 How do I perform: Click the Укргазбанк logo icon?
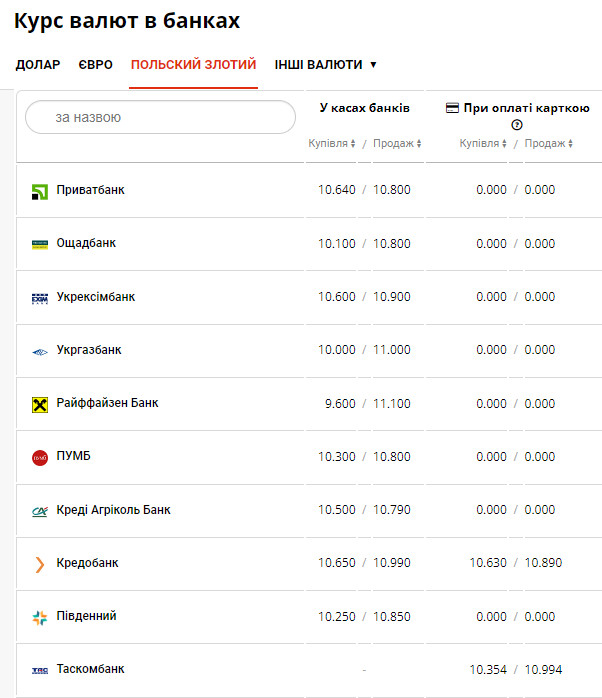(40, 351)
